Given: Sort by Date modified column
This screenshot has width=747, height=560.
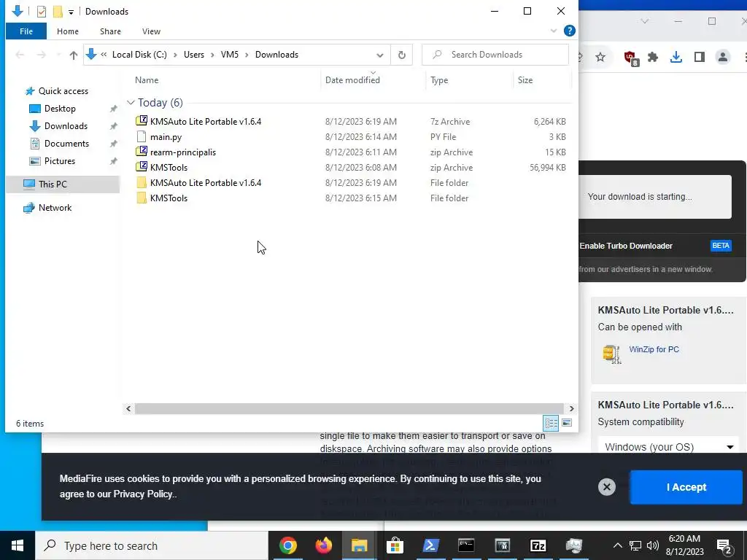Looking at the screenshot, I should (352, 80).
